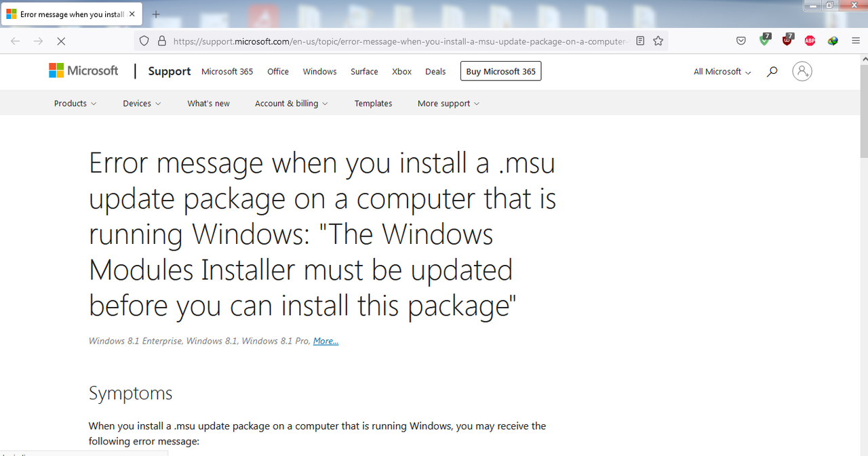The width and height of the screenshot is (868, 456).
Task: Click the vertical scrollbar thumb
Action: pos(863,112)
